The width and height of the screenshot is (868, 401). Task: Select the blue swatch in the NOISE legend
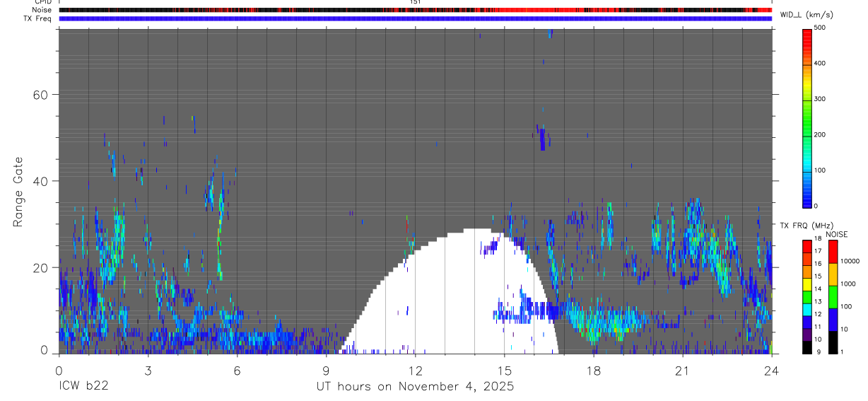click(x=833, y=320)
